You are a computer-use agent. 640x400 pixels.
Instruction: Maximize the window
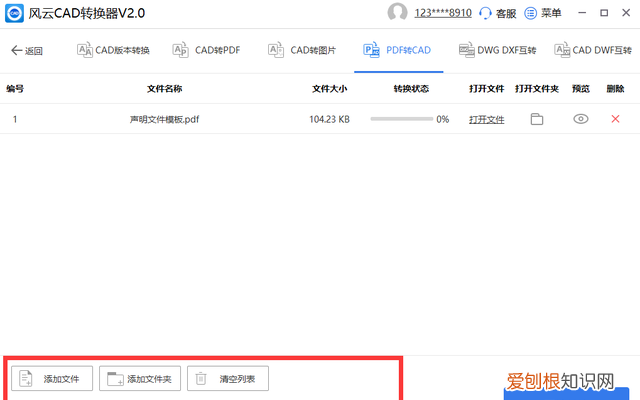[604, 13]
